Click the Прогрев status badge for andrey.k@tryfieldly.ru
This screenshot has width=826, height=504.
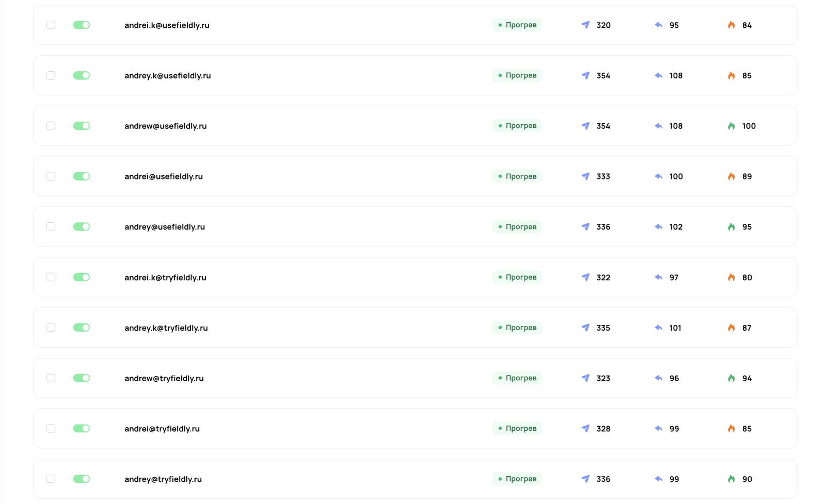(517, 328)
